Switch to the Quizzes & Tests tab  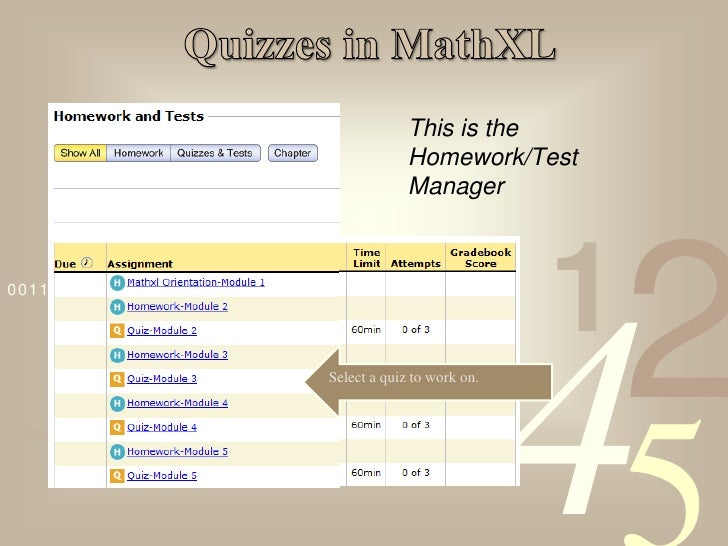(215, 153)
